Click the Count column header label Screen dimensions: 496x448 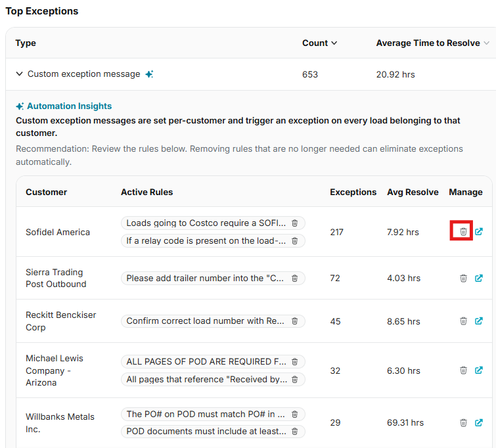(x=315, y=43)
